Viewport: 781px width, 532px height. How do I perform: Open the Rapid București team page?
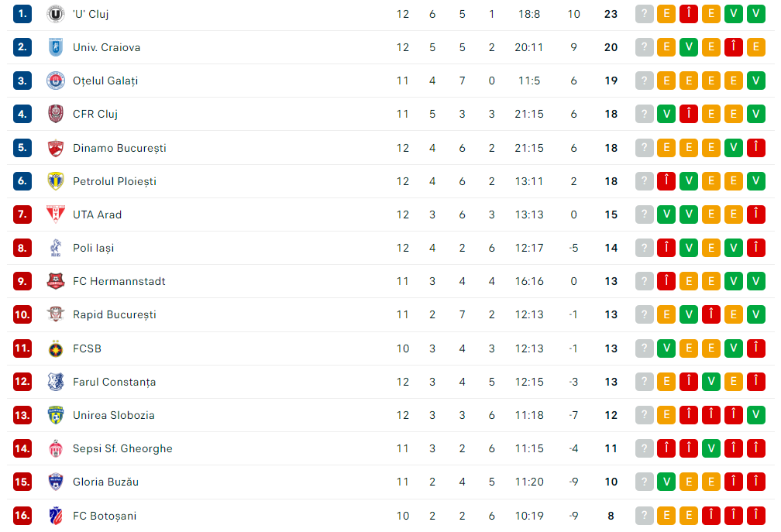point(114,314)
